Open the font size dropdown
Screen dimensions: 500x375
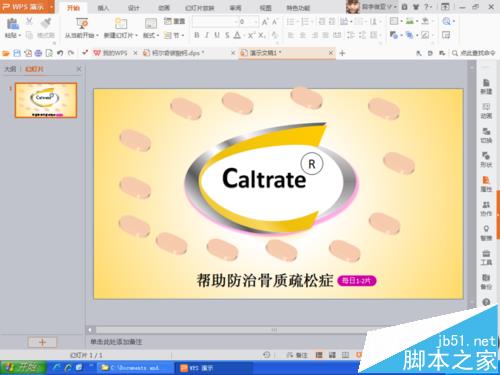pyautogui.click(x=256, y=22)
